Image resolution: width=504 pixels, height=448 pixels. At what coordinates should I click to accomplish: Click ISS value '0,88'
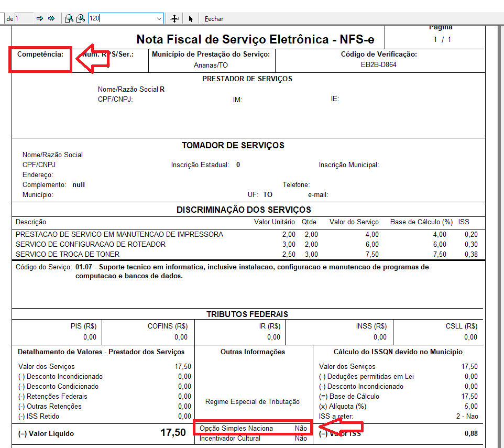point(471,433)
